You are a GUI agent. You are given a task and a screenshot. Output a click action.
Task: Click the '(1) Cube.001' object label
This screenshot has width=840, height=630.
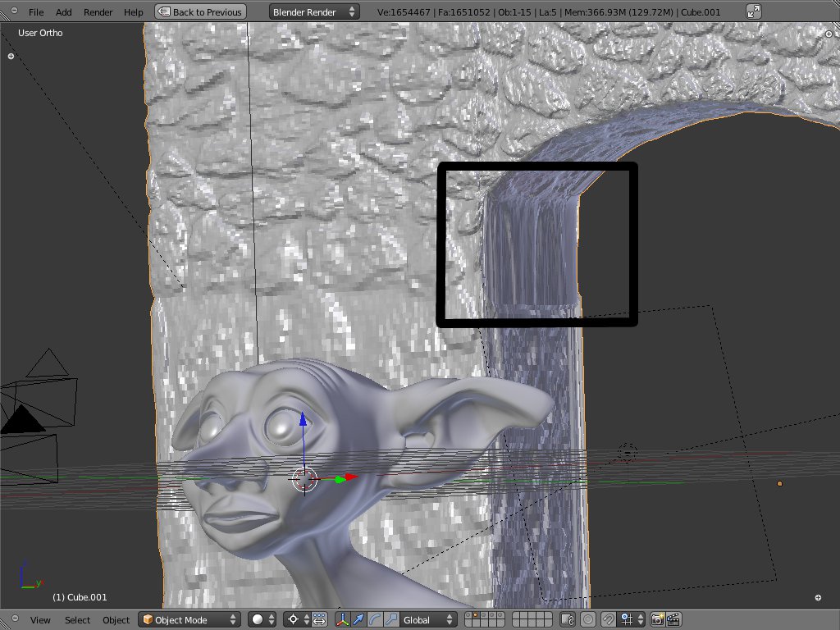(80, 597)
